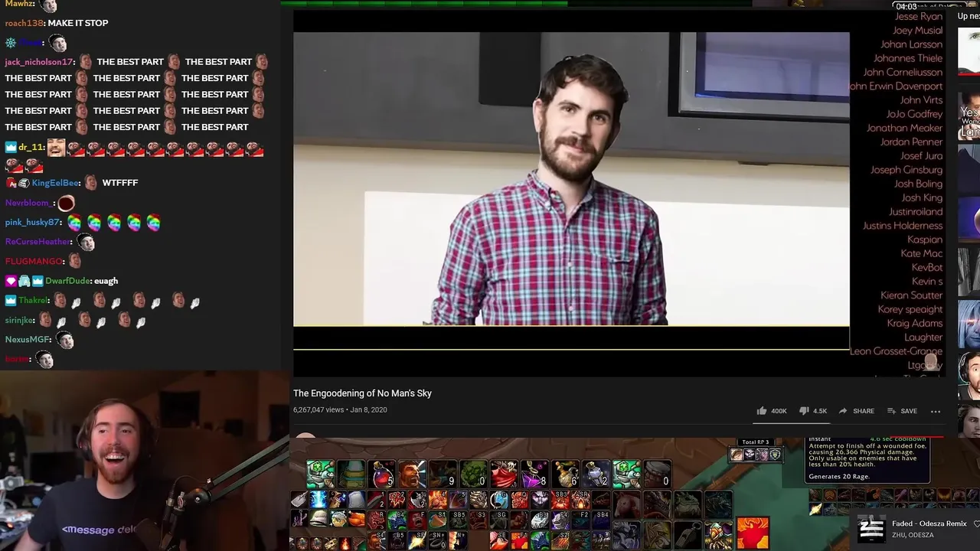
Task: Save the video to a playlist
Action: click(901, 411)
